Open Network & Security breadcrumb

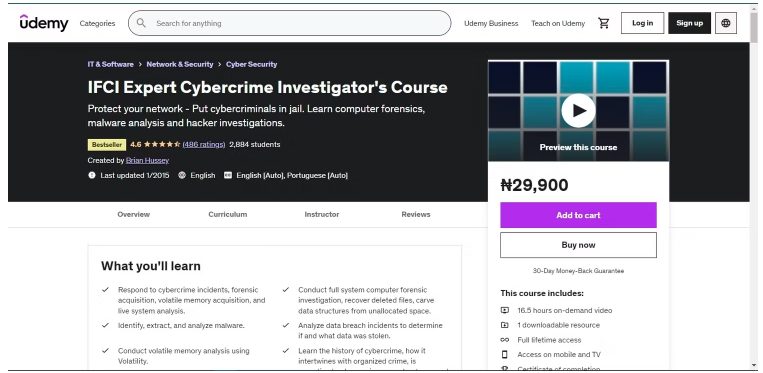180,64
